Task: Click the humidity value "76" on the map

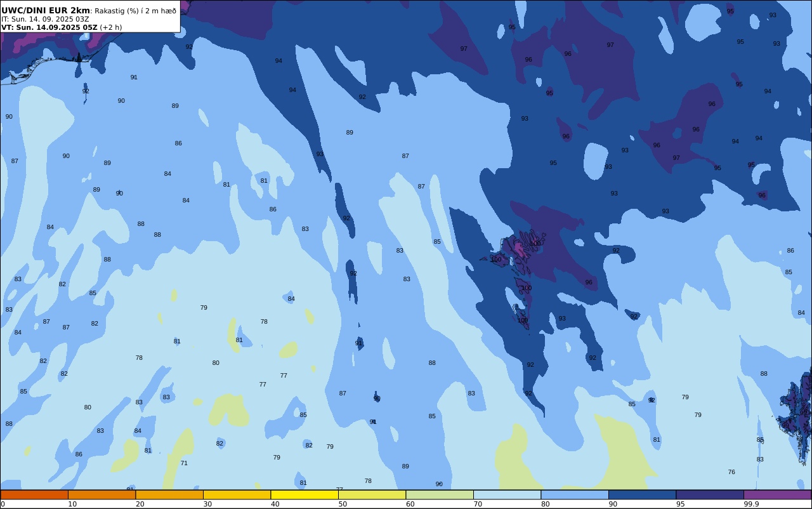Action: pyautogui.click(x=731, y=472)
